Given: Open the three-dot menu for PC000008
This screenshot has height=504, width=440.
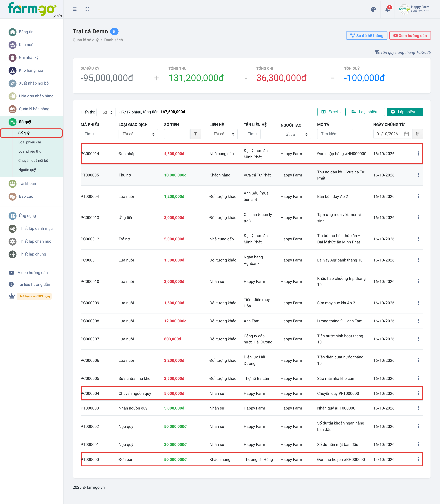Looking at the screenshot, I should point(419,321).
